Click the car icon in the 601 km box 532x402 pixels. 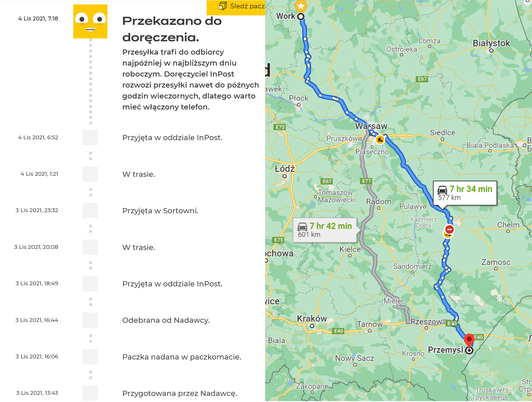tap(302, 227)
